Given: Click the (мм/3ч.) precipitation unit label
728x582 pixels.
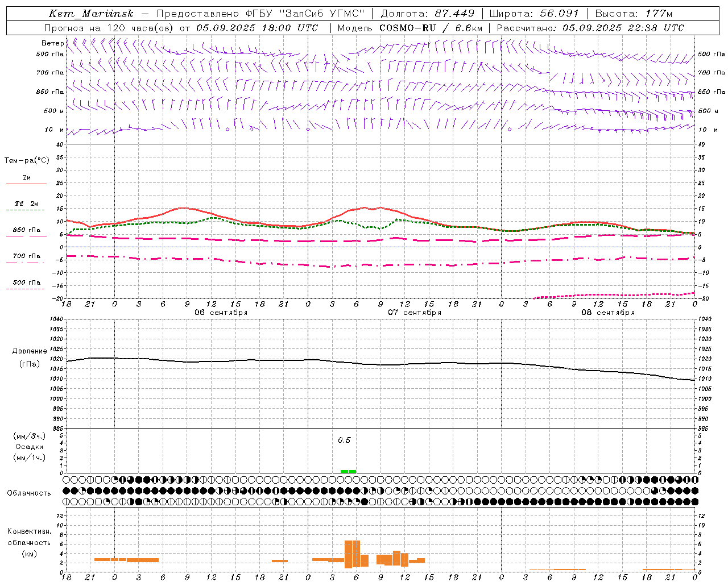Looking at the screenshot, I should (x=30, y=436).
